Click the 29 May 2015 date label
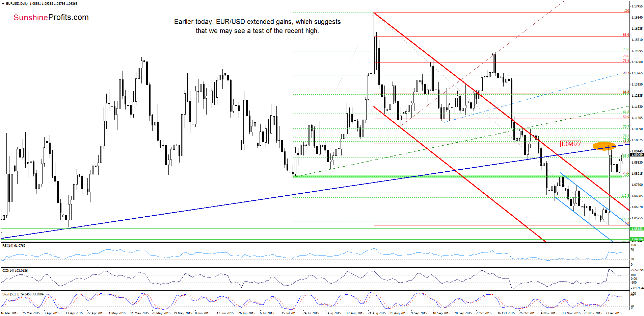The image size is (644, 316). [x=183, y=313]
